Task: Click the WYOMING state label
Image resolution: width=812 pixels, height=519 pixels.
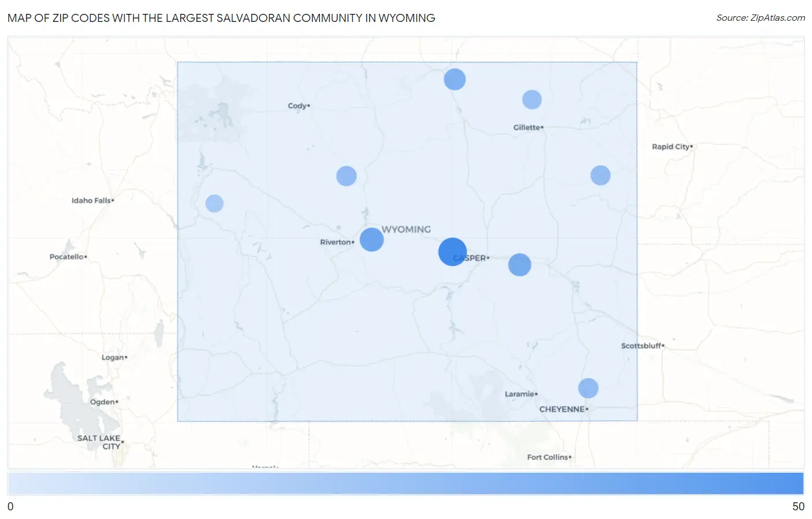Action: [x=406, y=229]
